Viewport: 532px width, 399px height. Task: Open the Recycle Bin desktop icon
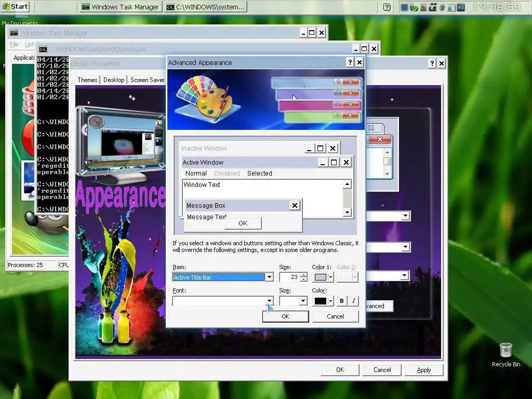point(506,354)
